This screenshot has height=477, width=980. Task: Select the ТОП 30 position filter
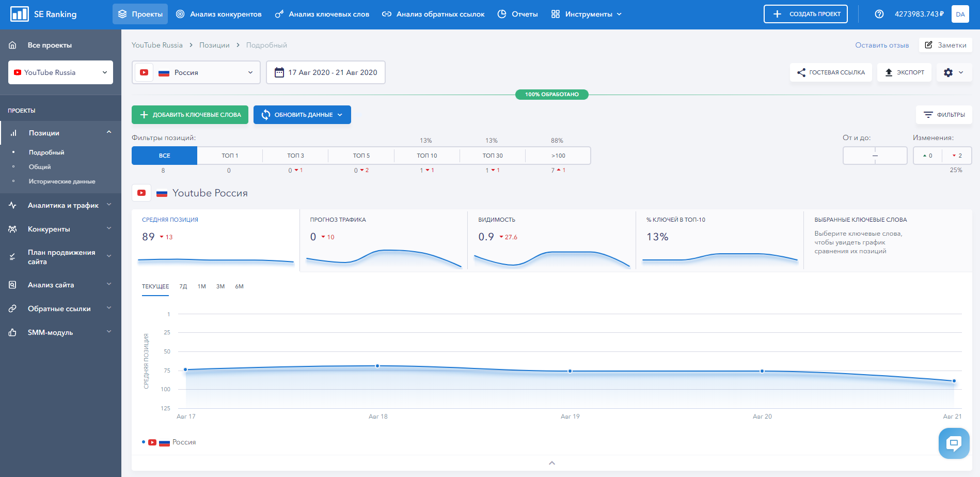tap(493, 156)
